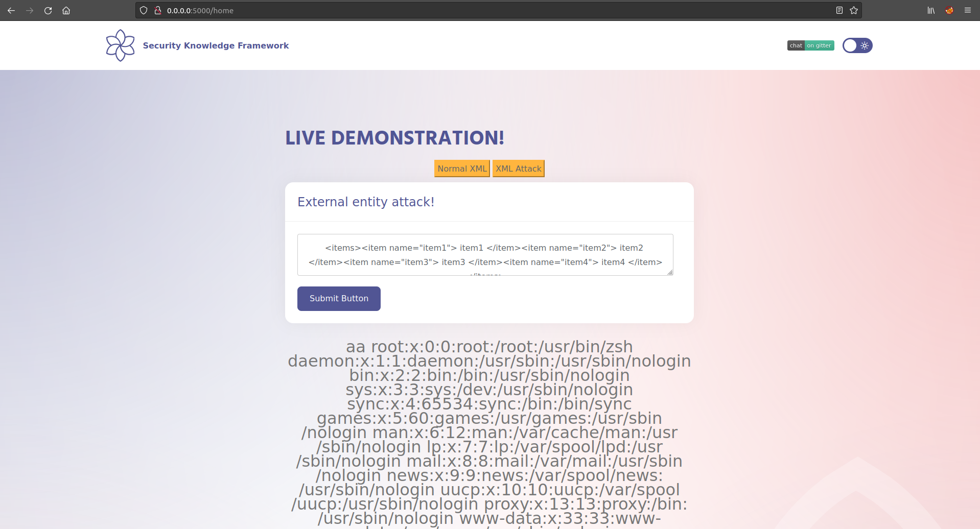Image resolution: width=980 pixels, height=529 pixels.
Task: Click the bin:x:2:2 output line
Action: tap(489, 375)
